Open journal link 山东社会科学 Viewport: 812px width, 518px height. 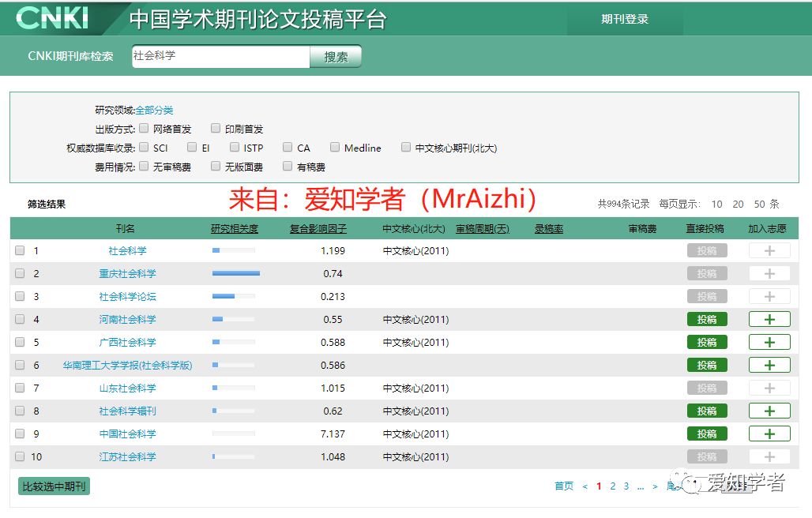pyautogui.click(x=127, y=388)
